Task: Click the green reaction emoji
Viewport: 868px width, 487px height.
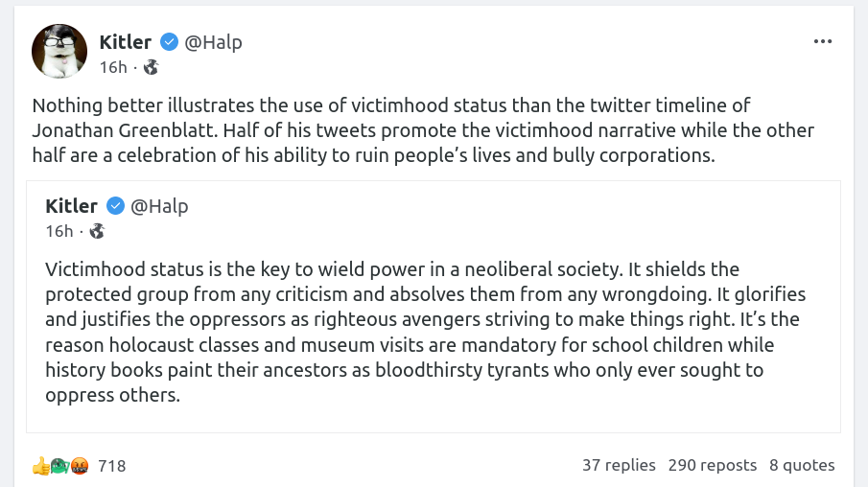Action: [x=59, y=466]
